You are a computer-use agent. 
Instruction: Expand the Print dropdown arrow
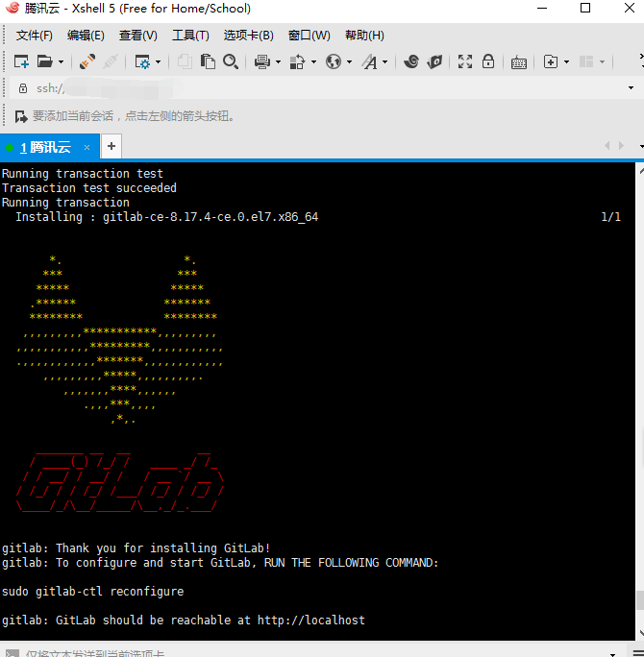click(x=279, y=62)
